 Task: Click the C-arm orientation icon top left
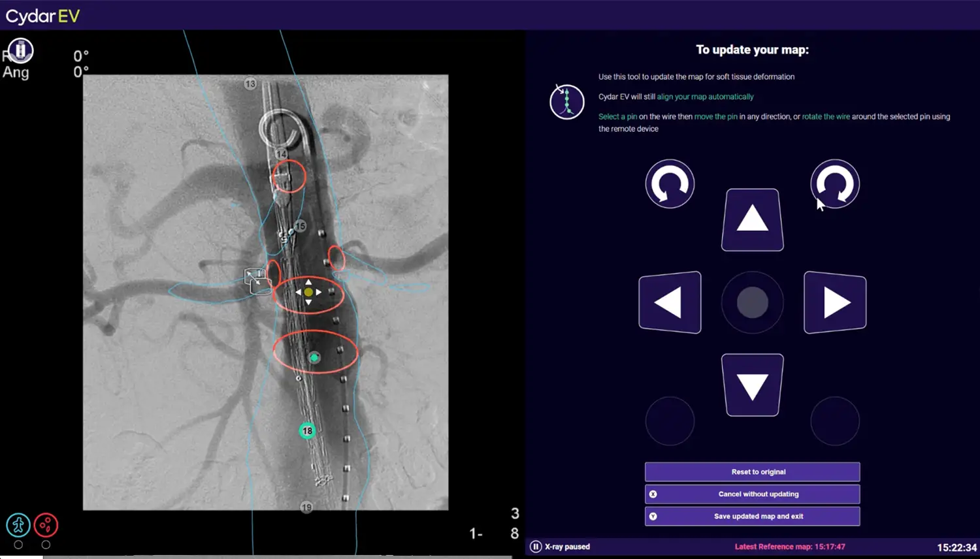(20, 50)
